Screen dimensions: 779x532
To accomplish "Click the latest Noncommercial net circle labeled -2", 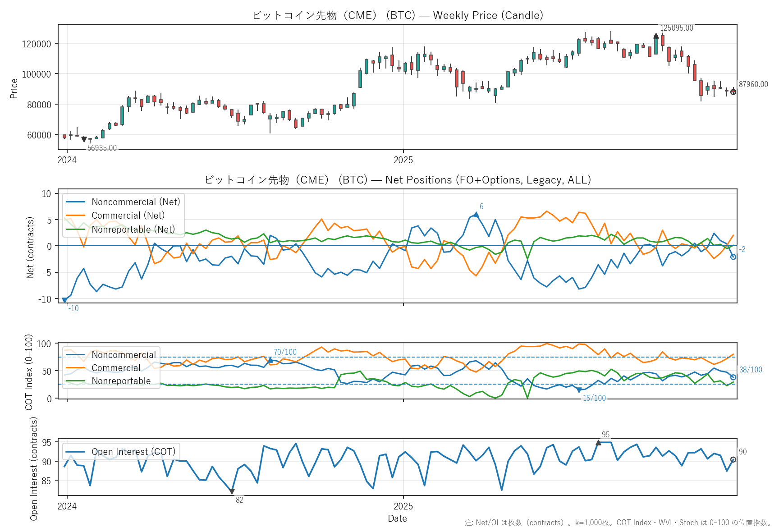I will [733, 257].
